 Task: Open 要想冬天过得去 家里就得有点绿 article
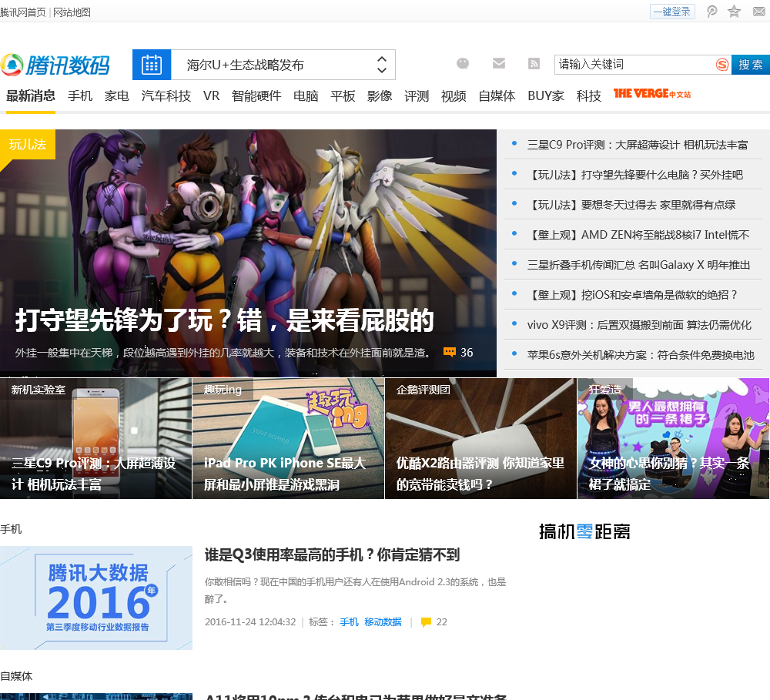click(x=631, y=205)
